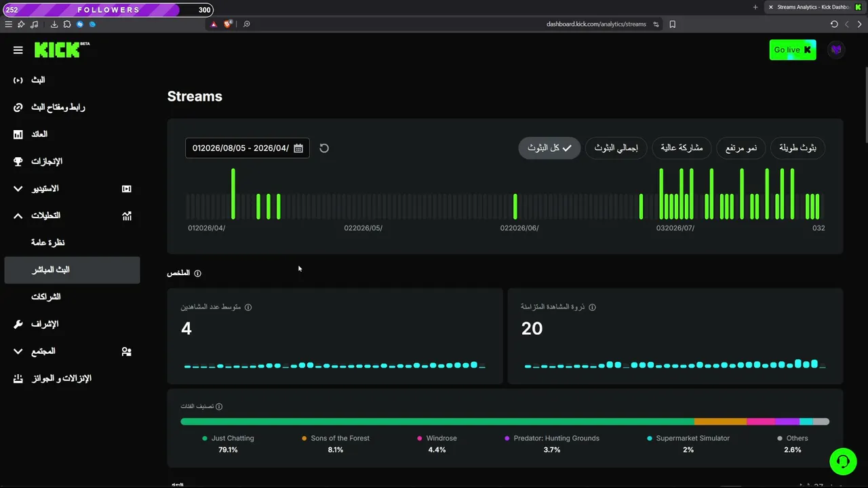Click the purple Predator: Hunting Grounds segment
The width and height of the screenshot is (868, 488).
[787, 422]
